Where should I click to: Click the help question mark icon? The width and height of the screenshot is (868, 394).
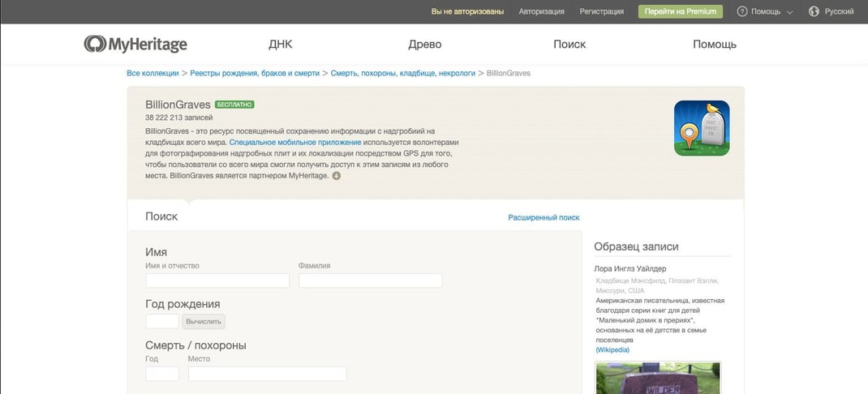pos(741,11)
